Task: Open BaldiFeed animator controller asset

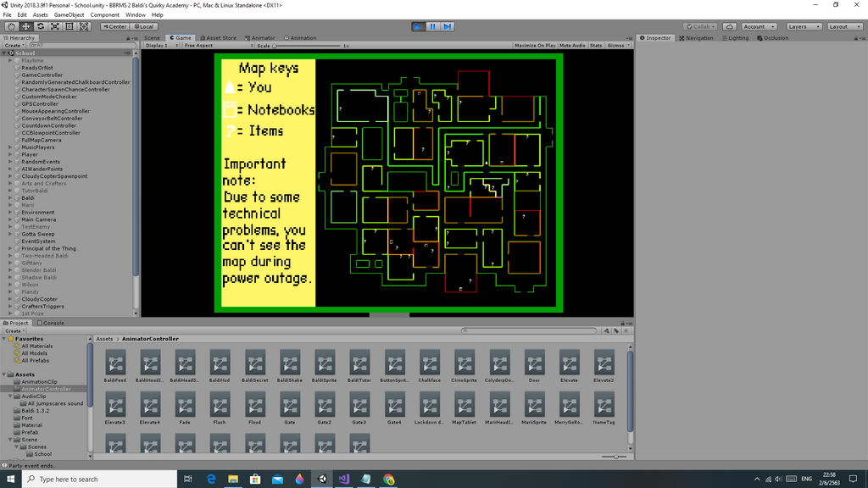Action: pyautogui.click(x=115, y=366)
